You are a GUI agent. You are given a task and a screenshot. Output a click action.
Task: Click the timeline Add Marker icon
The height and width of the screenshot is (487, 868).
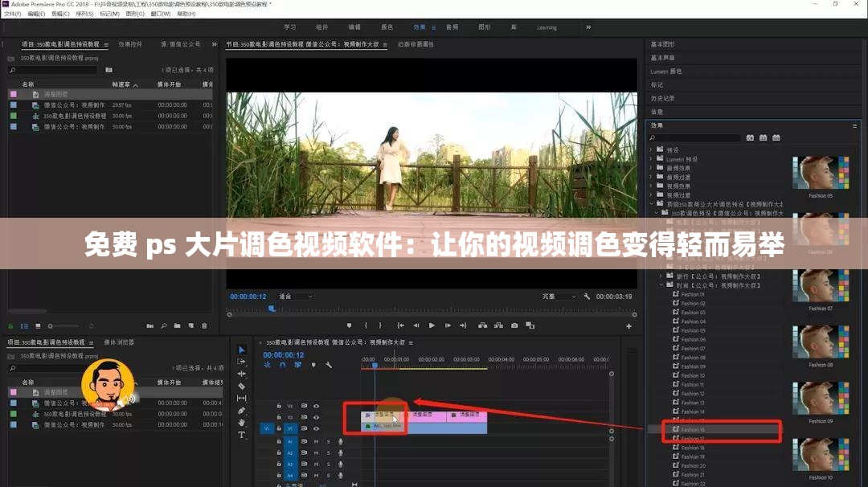pos(313,365)
